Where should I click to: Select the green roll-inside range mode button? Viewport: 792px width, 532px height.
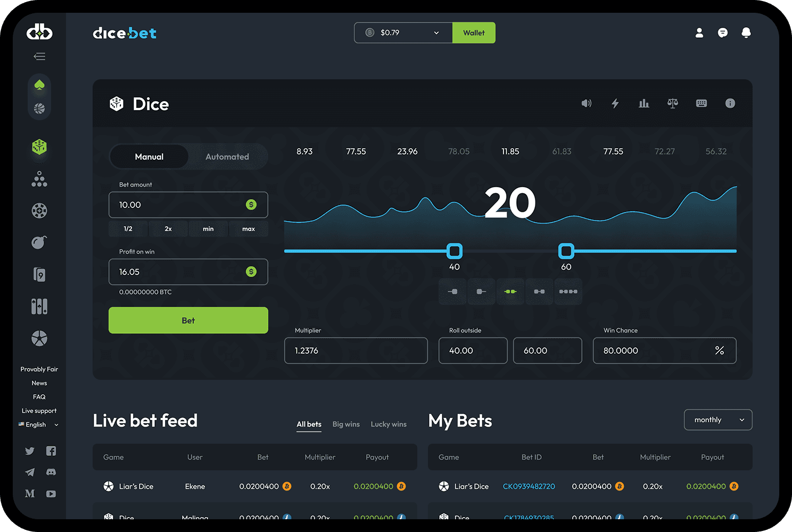tap(510, 292)
